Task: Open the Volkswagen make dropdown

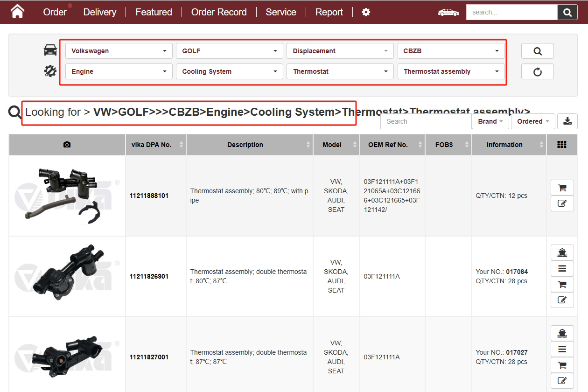Action: tap(118, 51)
